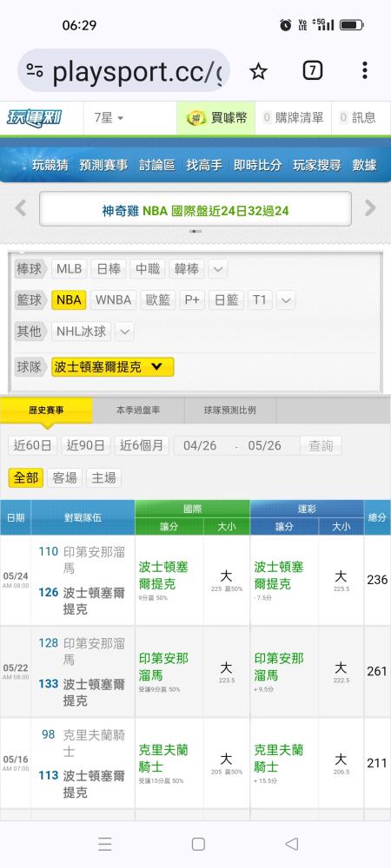This screenshot has width=391, height=868.
Task: Select the 近60日 range
Action: pyautogui.click(x=33, y=445)
